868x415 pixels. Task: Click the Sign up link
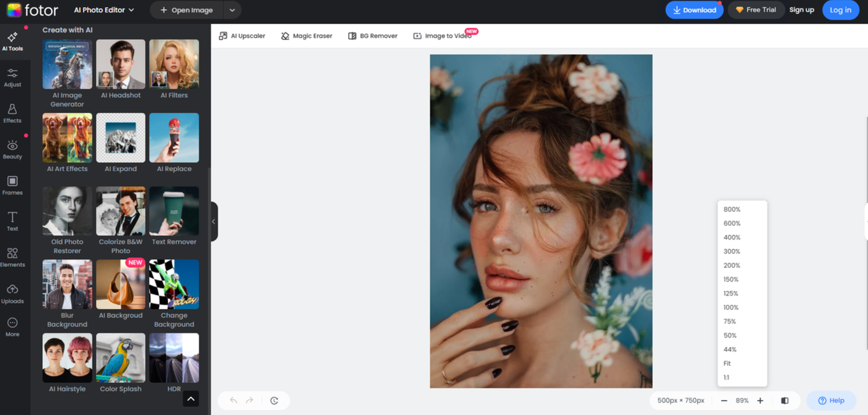[802, 10]
